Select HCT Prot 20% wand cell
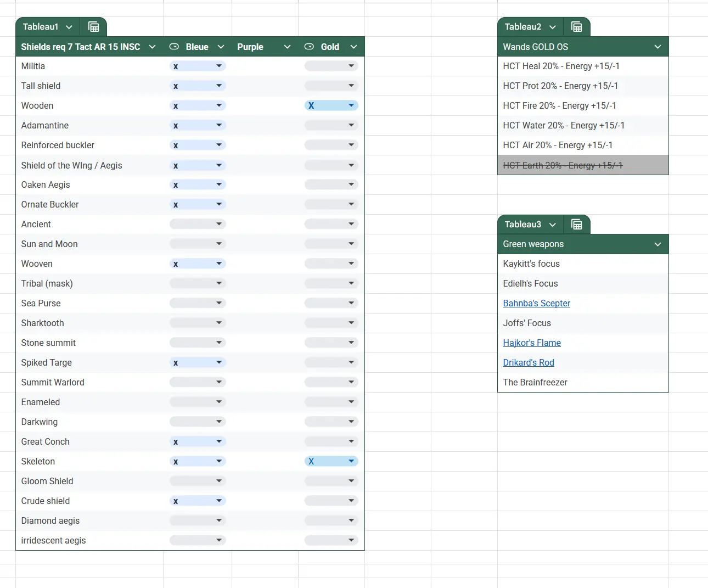Viewport: 708px width, 588px height. (x=583, y=86)
